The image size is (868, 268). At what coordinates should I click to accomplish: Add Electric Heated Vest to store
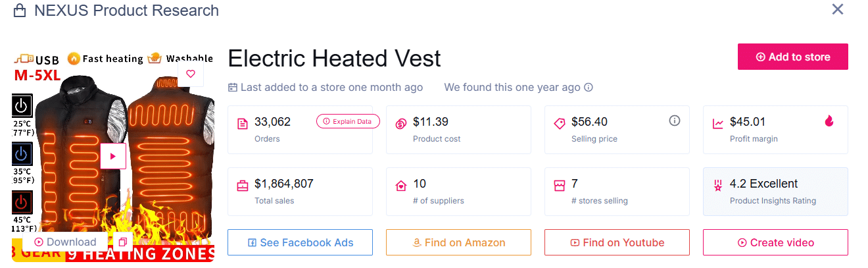click(792, 57)
